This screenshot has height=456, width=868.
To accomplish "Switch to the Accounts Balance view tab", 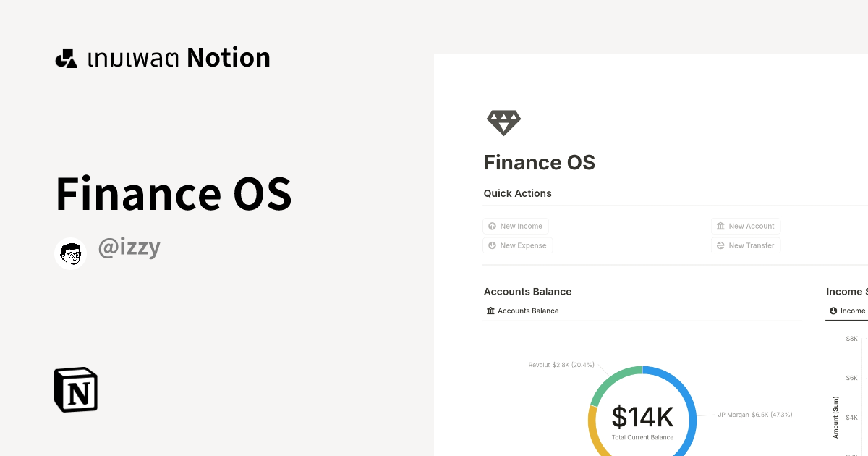I will pos(522,311).
